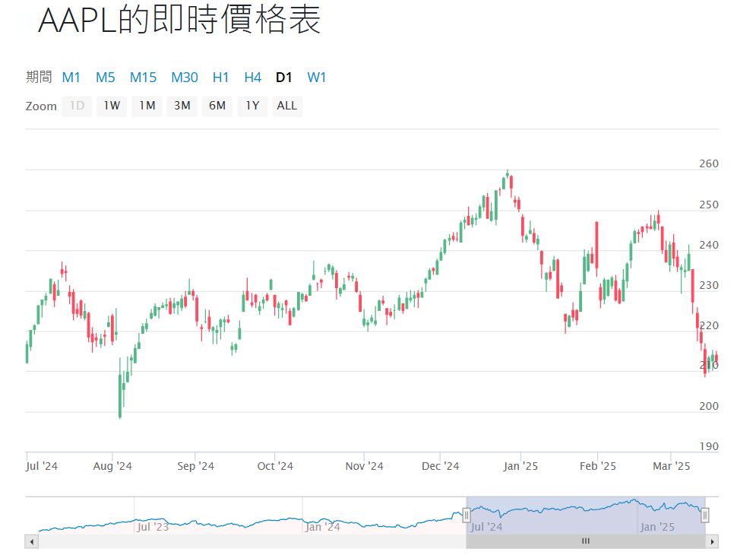
Task: Set zoom range to 6M
Action: point(217,106)
